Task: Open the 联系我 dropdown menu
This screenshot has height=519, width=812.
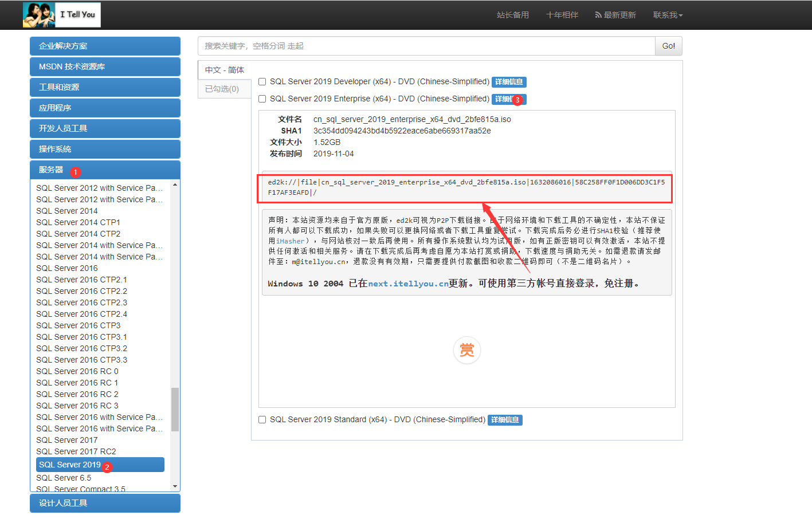Action: tap(668, 15)
